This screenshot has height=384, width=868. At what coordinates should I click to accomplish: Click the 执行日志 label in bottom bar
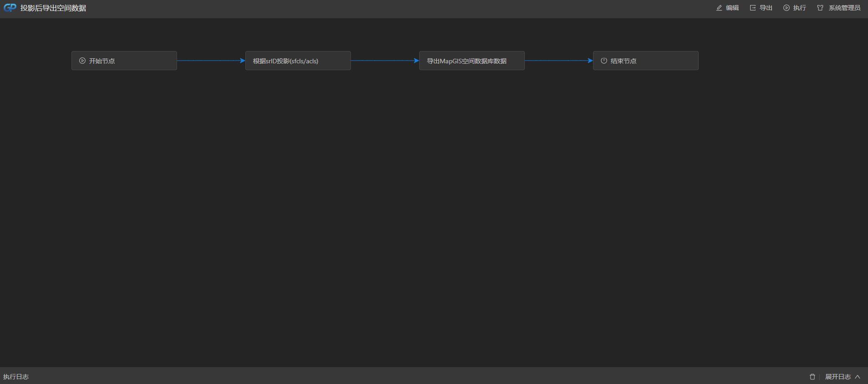click(16, 377)
